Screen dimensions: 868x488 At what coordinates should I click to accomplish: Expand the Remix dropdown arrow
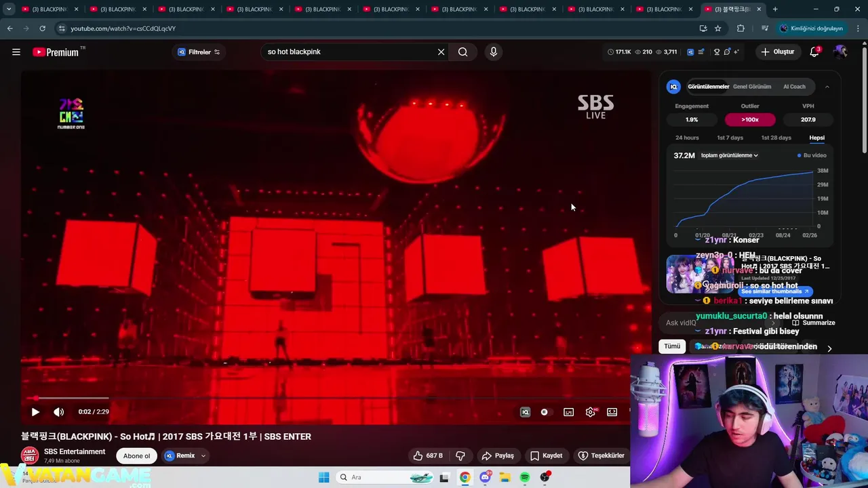pyautogui.click(x=203, y=455)
